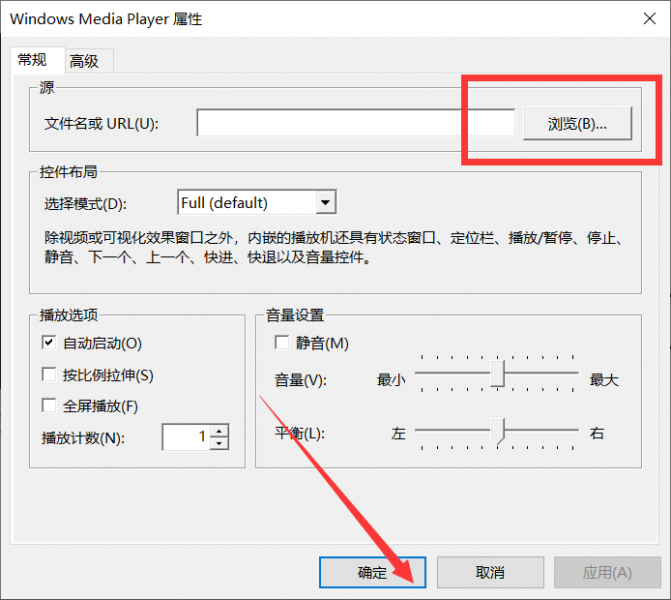
Task: Click the 选择模式(D): label
Action: click(86, 204)
